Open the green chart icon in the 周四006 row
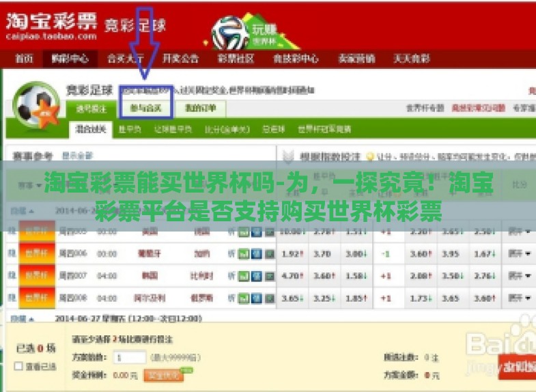536x392 pixels. click(243, 254)
